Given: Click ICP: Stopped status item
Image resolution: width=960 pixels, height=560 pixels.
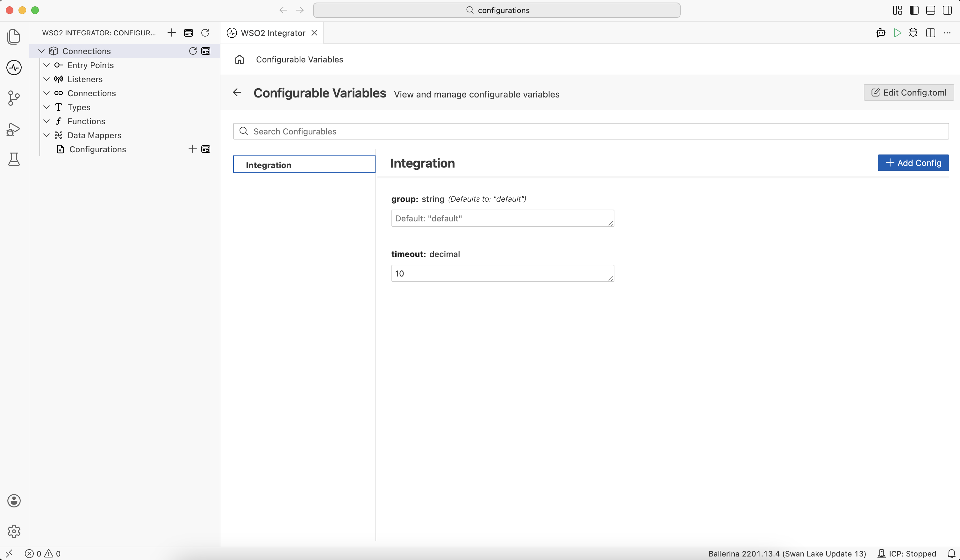Looking at the screenshot, I should (907, 554).
